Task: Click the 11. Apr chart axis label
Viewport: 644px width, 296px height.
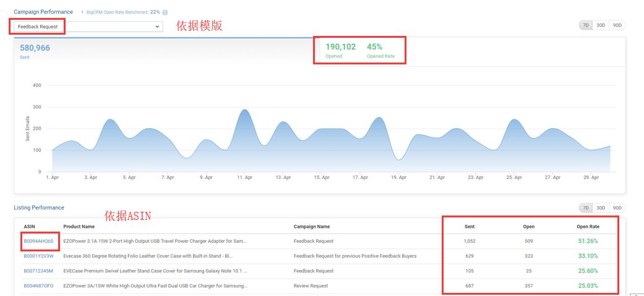Action: pos(245,178)
